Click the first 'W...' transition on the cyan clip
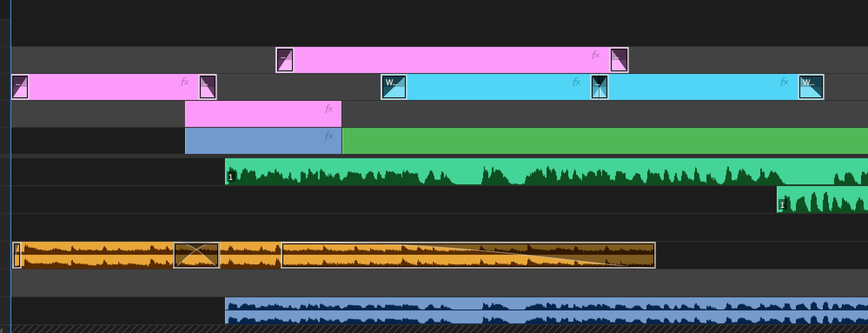Image resolution: width=868 pixels, height=333 pixels. click(394, 87)
